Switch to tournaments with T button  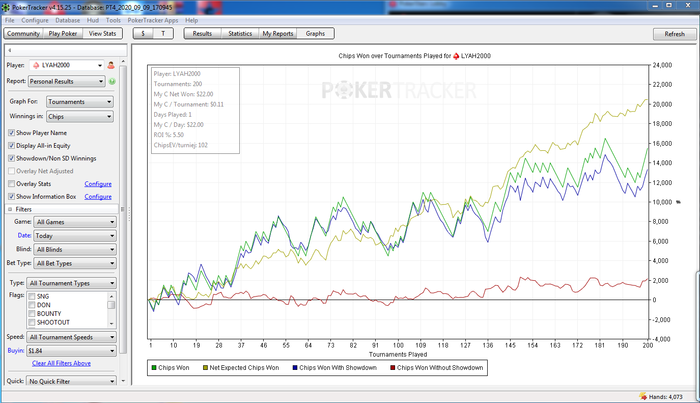(x=164, y=33)
